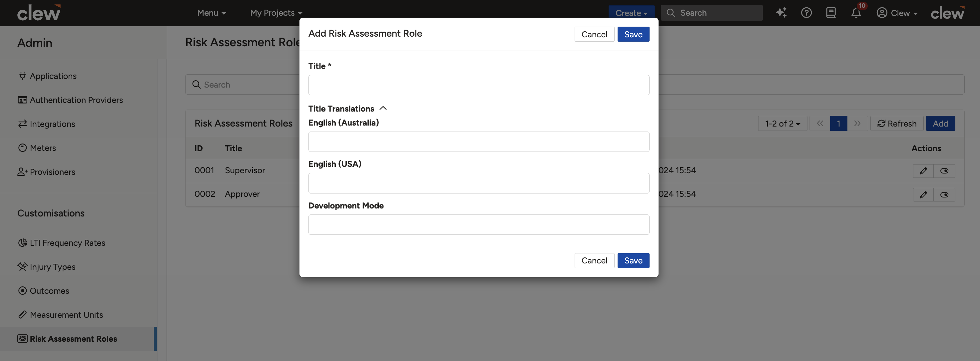The height and width of the screenshot is (361, 980).
Task: Open the news document icon in top bar
Action: pyautogui.click(x=831, y=13)
